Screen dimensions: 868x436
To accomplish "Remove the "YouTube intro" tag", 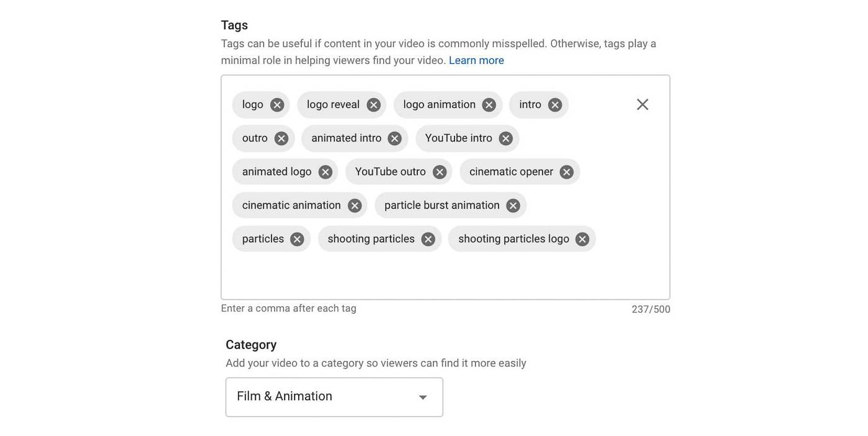I will [505, 138].
